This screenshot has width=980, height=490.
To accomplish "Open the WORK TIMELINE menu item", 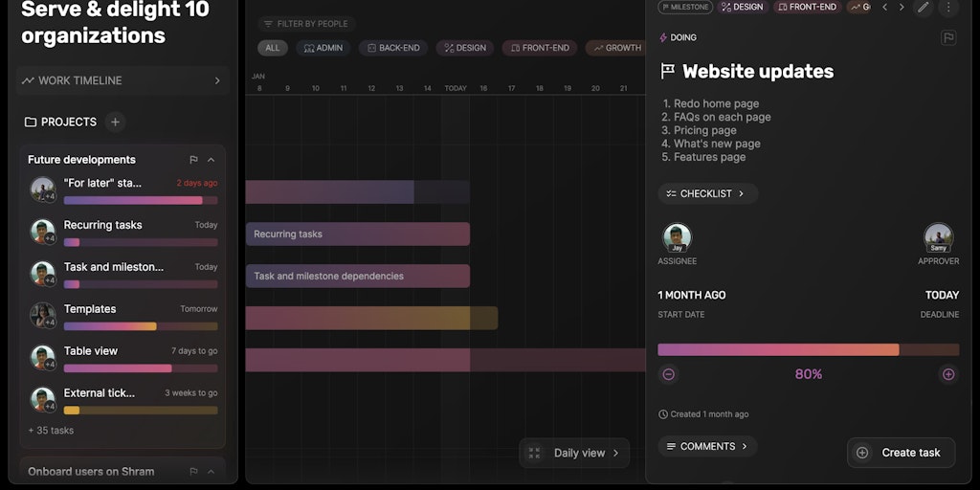I will 122,80.
